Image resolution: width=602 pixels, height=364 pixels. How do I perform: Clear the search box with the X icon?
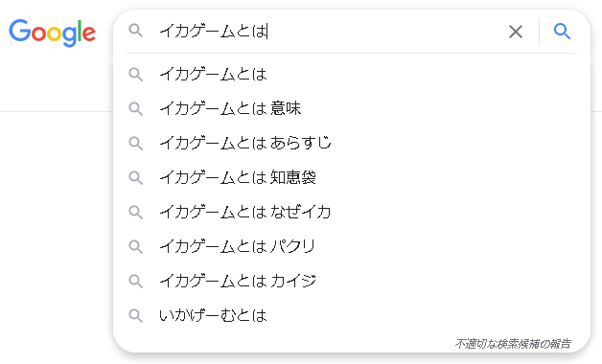point(515,32)
